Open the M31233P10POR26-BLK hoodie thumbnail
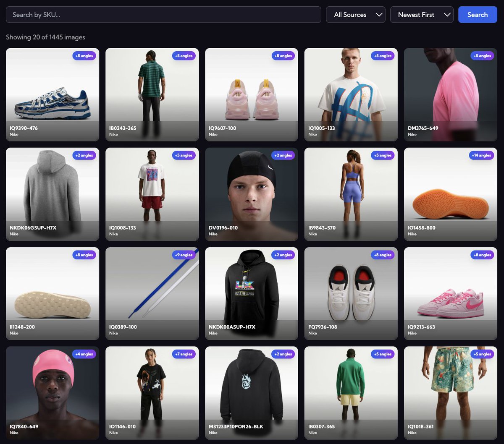Viewport: 504px width, 444px height. (x=252, y=393)
